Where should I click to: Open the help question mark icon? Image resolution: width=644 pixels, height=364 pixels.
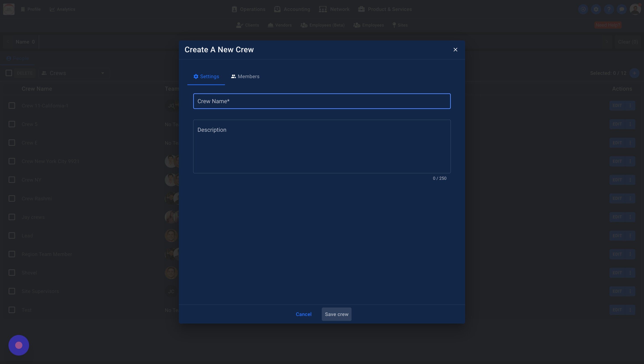tap(609, 9)
